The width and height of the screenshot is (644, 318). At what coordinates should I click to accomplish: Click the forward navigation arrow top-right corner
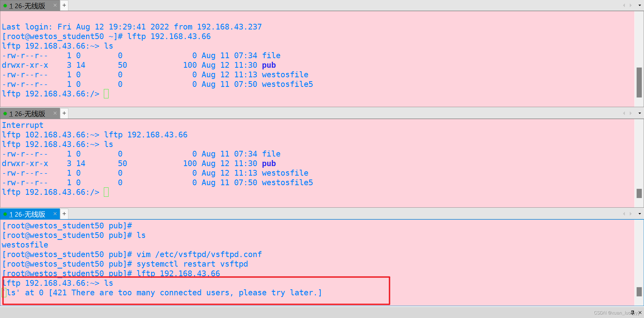point(630,5)
